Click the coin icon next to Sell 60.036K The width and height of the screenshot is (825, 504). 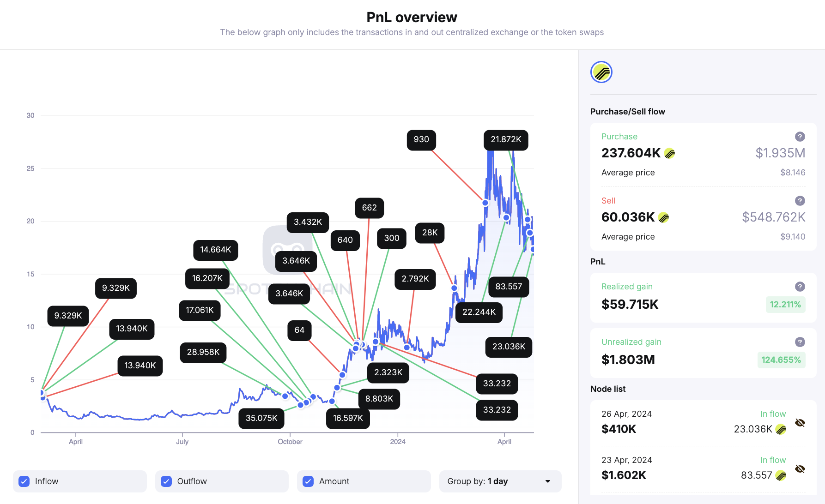pos(663,217)
